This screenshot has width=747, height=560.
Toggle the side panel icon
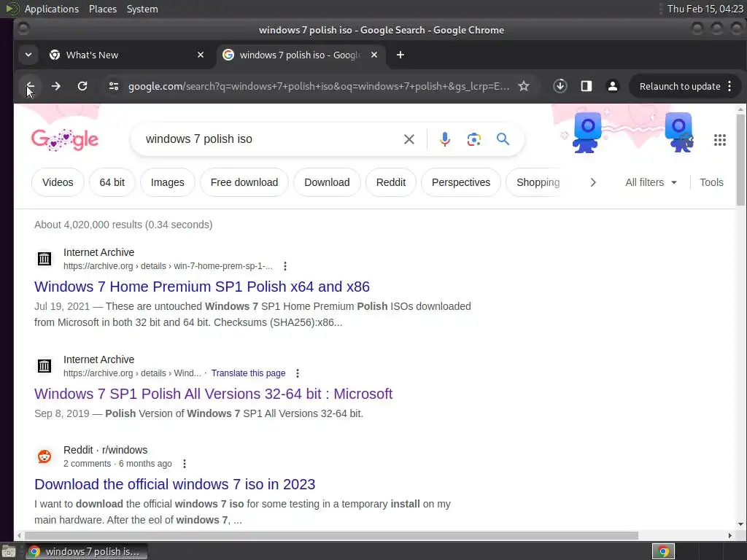click(x=586, y=86)
